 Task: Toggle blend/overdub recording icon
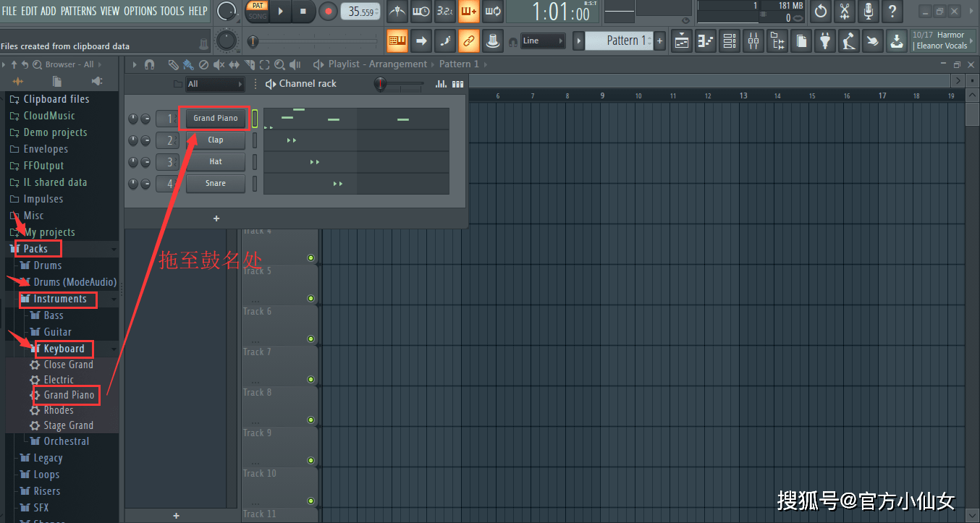468,12
